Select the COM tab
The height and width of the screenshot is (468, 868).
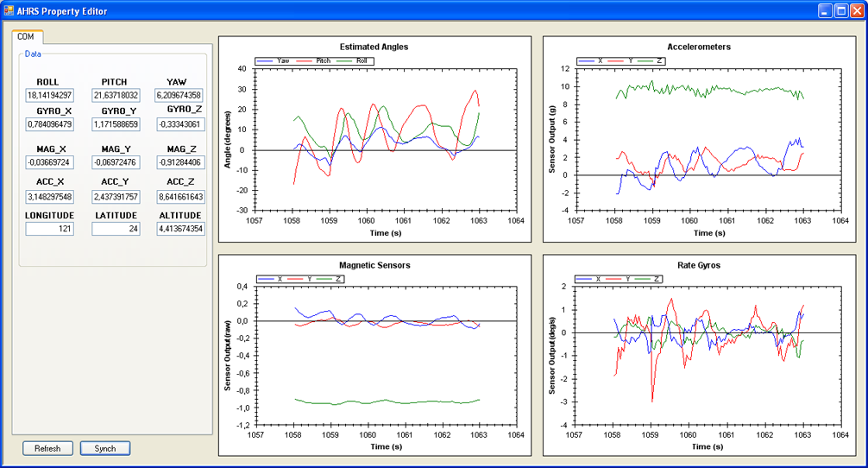(27, 36)
